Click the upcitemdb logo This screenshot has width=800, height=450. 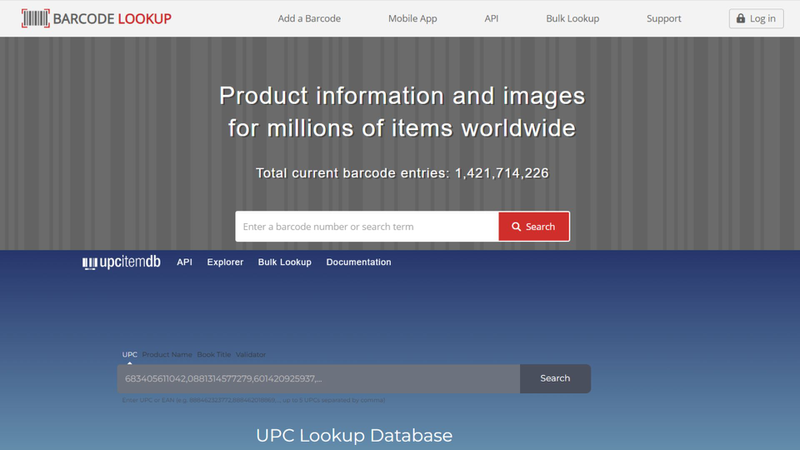pyautogui.click(x=121, y=262)
